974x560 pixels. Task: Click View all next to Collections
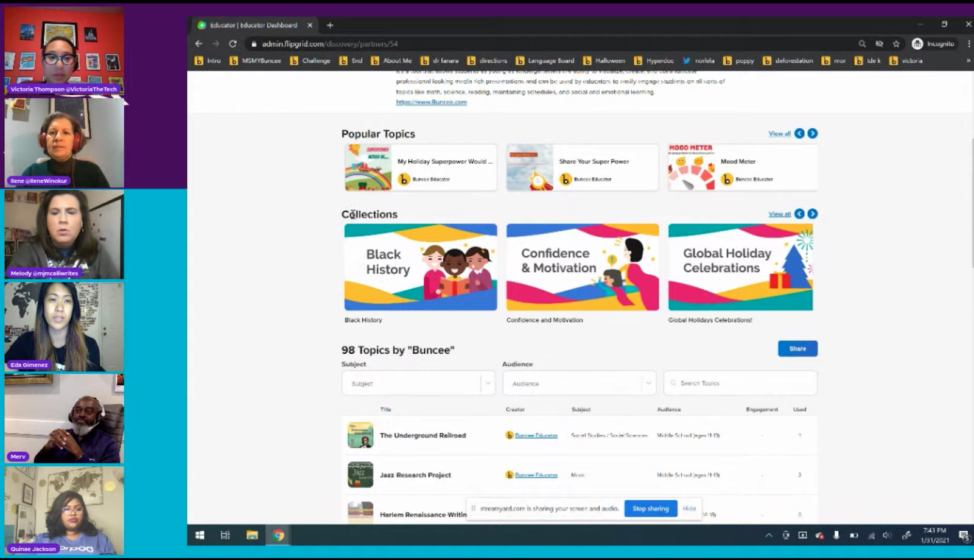pos(779,214)
